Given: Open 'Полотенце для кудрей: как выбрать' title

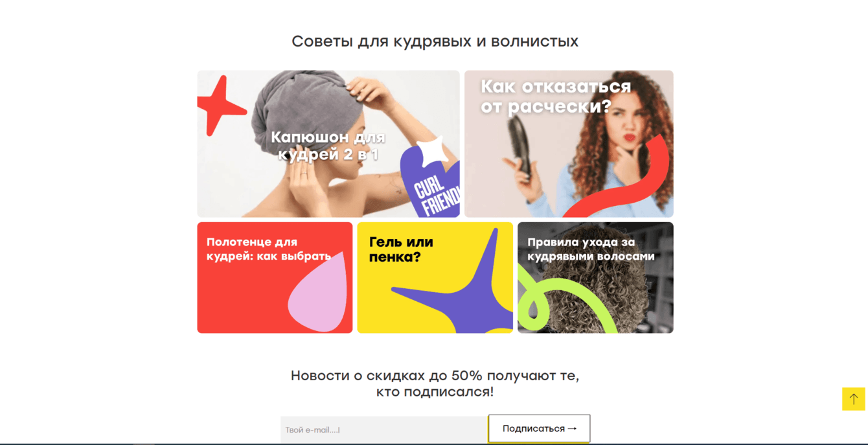Looking at the screenshot, I should (269, 249).
